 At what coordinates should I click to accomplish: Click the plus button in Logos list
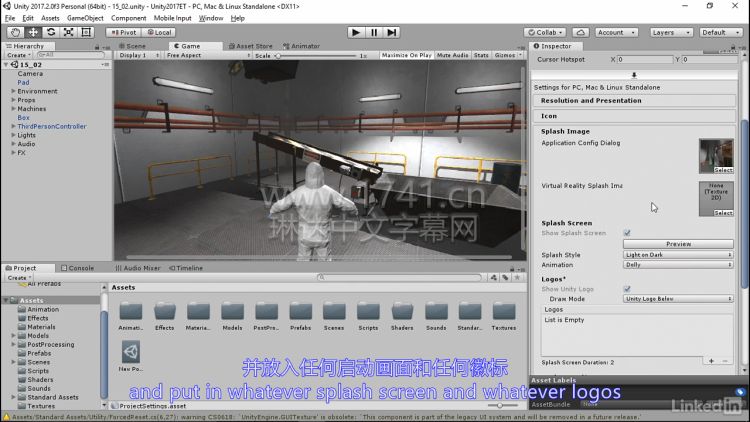point(712,361)
